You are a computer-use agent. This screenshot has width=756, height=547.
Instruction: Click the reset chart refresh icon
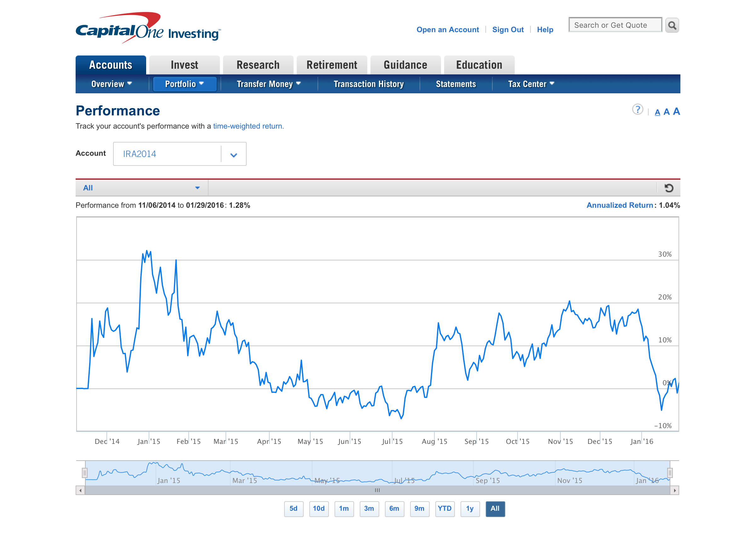668,188
